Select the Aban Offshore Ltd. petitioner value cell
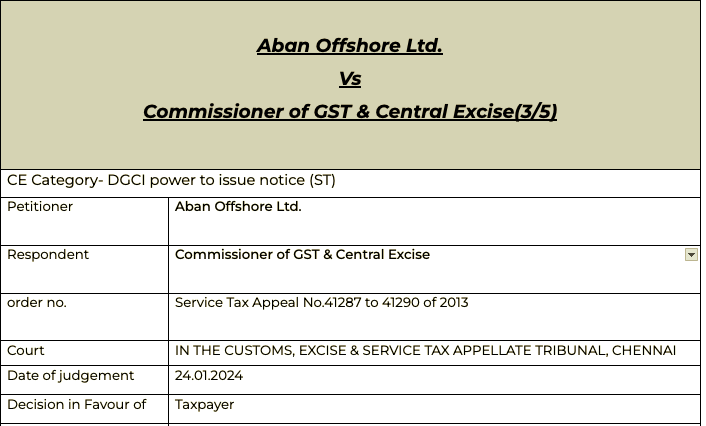 [x=434, y=222]
